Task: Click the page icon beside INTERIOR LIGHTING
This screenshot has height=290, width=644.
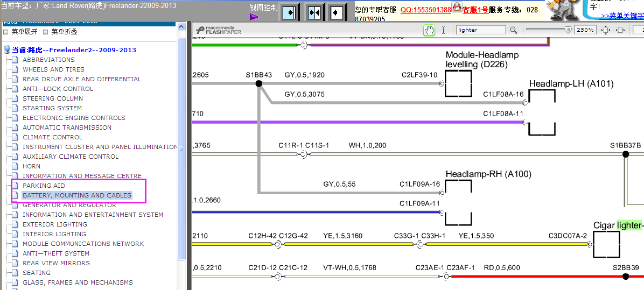Action: pos(15,234)
